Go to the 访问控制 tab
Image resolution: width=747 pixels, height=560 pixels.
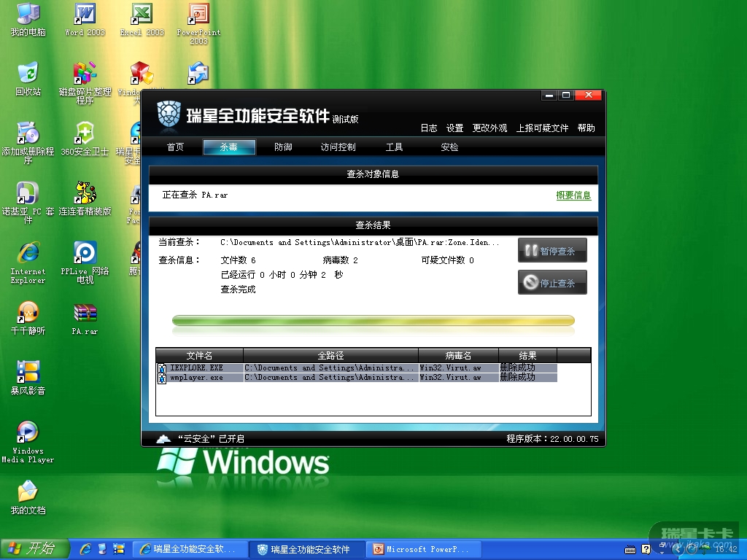point(338,147)
